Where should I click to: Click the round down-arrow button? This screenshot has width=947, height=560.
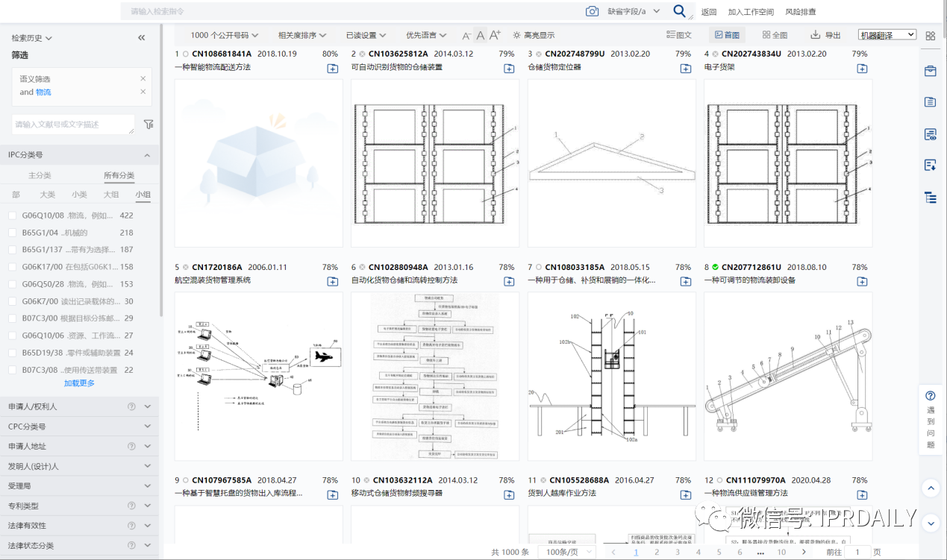click(x=930, y=524)
